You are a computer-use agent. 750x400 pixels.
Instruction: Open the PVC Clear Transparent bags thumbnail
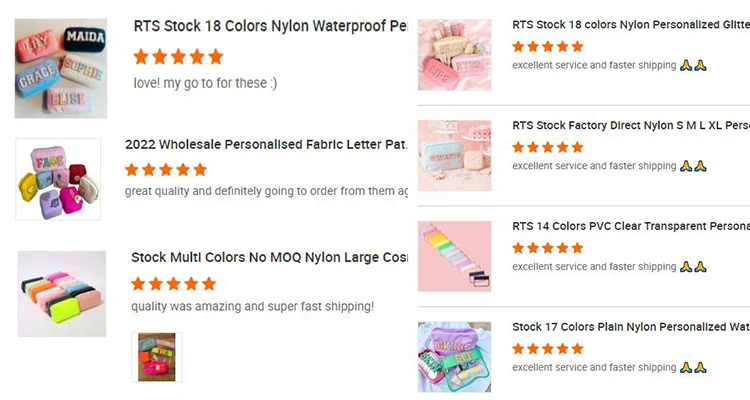(x=454, y=256)
